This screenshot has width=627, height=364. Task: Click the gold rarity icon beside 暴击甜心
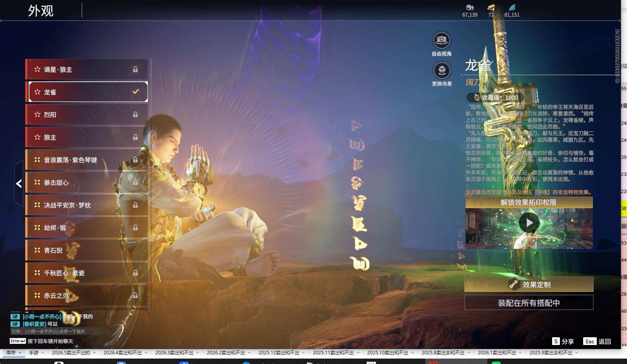(x=37, y=182)
